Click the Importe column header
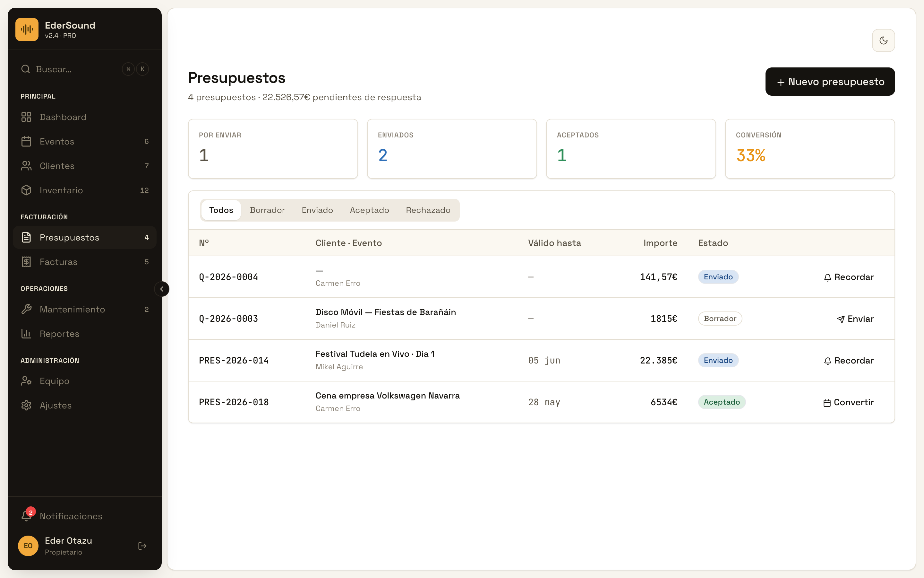Viewport: 924px width, 578px height. pos(660,243)
